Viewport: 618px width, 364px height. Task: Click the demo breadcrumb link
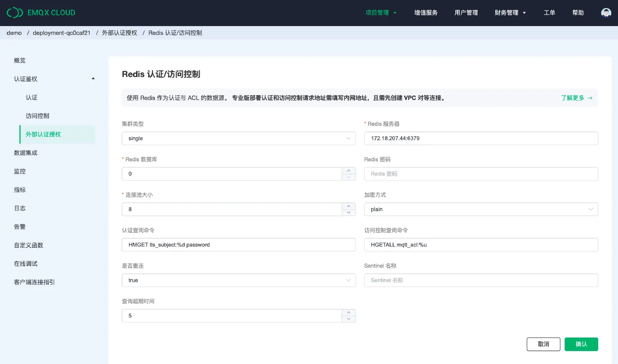point(14,33)
